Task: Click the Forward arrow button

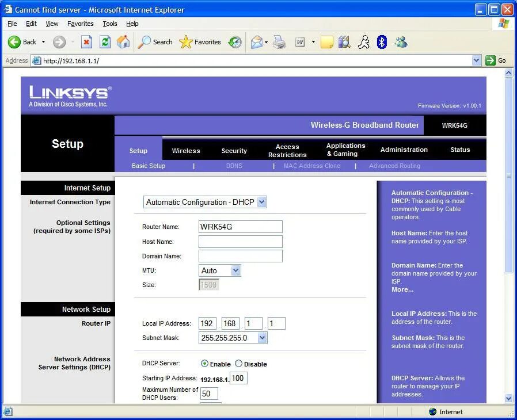Action: (x=59, y=42)
